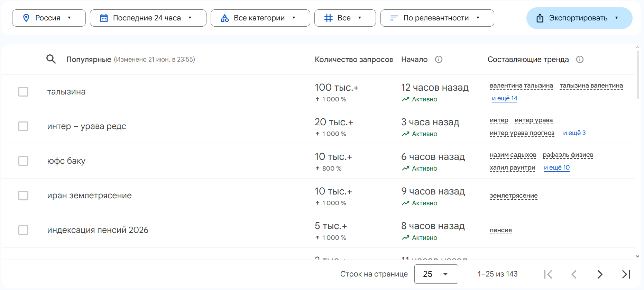Open the Россия location dropdown
Screen dimensions: 644x290
click(x=49, y=18)
